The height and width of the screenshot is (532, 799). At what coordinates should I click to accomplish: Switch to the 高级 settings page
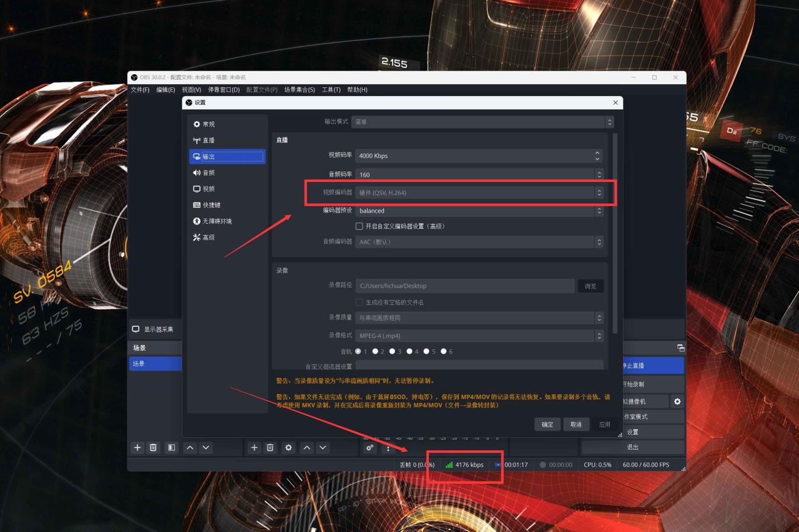pos(227,238)
